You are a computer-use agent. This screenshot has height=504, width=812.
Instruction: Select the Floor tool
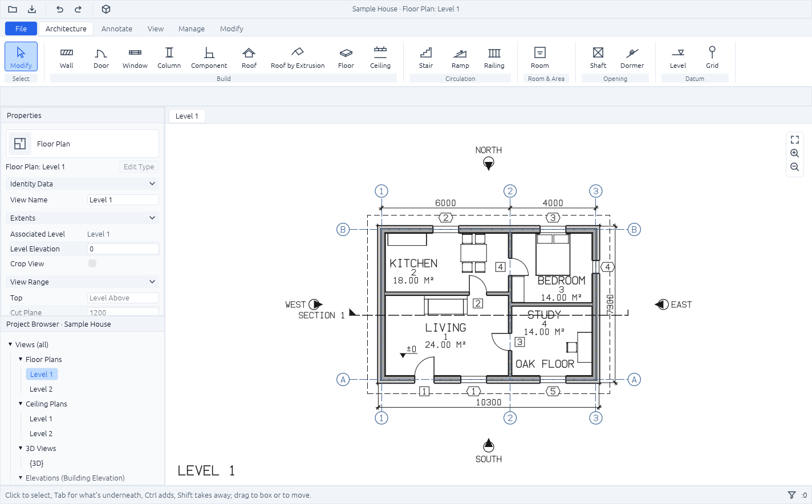pyautogui.click(x=346, y=57)
